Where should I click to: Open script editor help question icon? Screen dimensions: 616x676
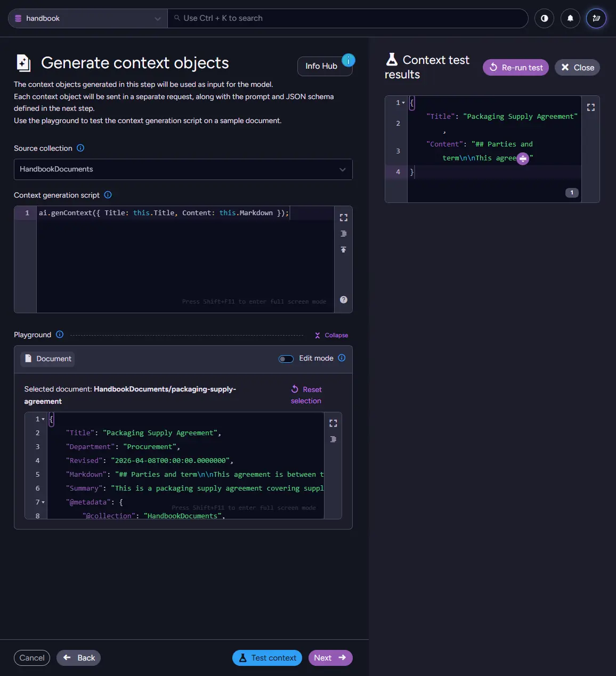344,299
